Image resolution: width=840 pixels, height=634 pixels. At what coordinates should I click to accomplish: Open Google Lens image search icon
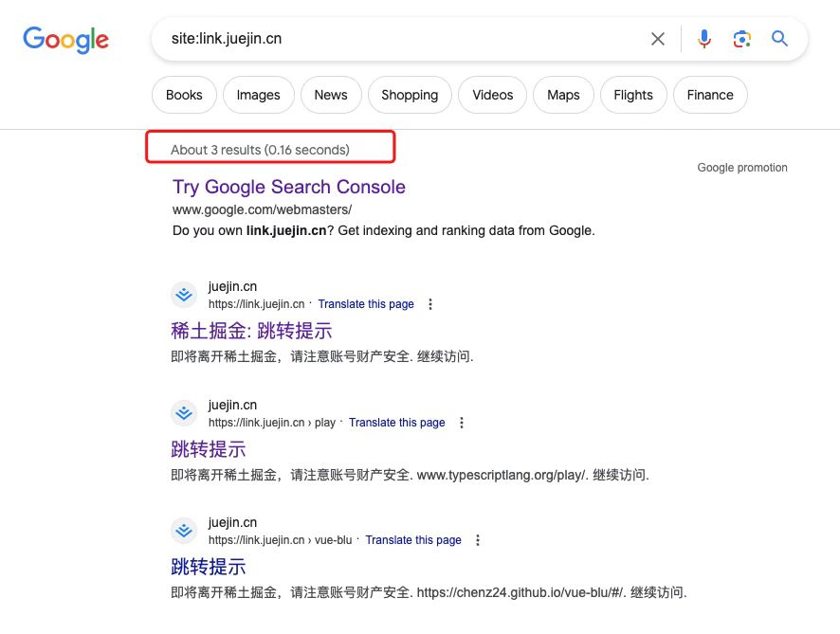coord(742,39)
